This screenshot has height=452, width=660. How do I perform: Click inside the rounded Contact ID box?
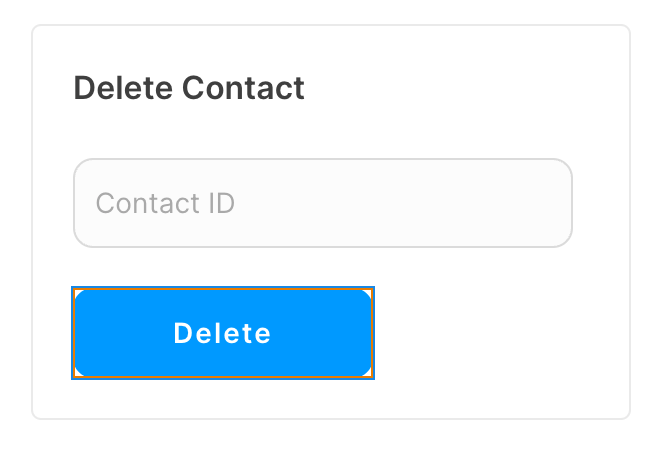click(323, 203)
